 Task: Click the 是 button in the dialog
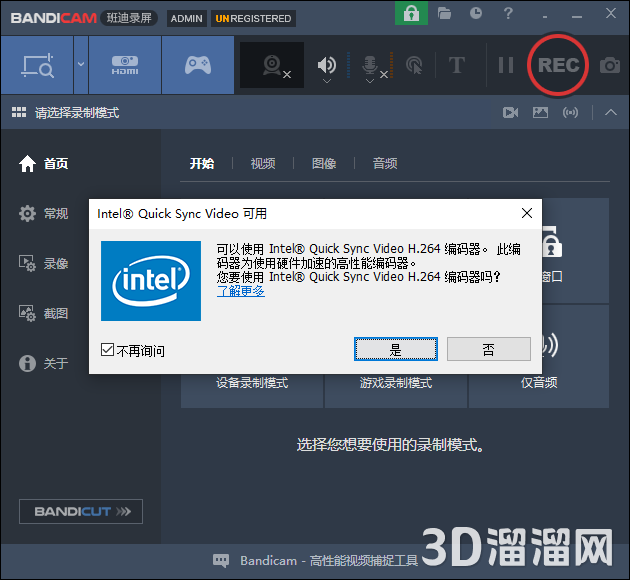396,349
